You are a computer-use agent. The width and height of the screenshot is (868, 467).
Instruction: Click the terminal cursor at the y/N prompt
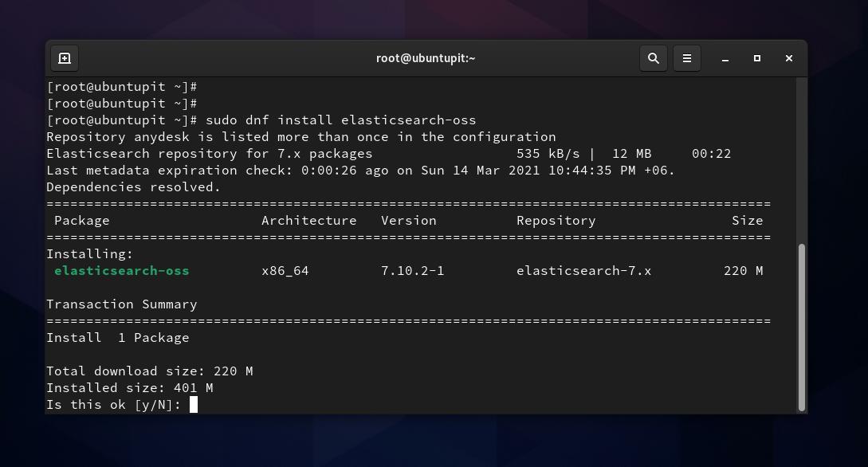pos(191,404)
